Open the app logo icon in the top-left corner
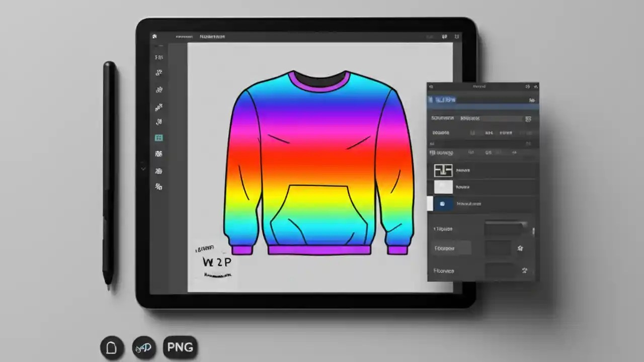This screenshot has height=362, width=644. (x=154, y=36)
